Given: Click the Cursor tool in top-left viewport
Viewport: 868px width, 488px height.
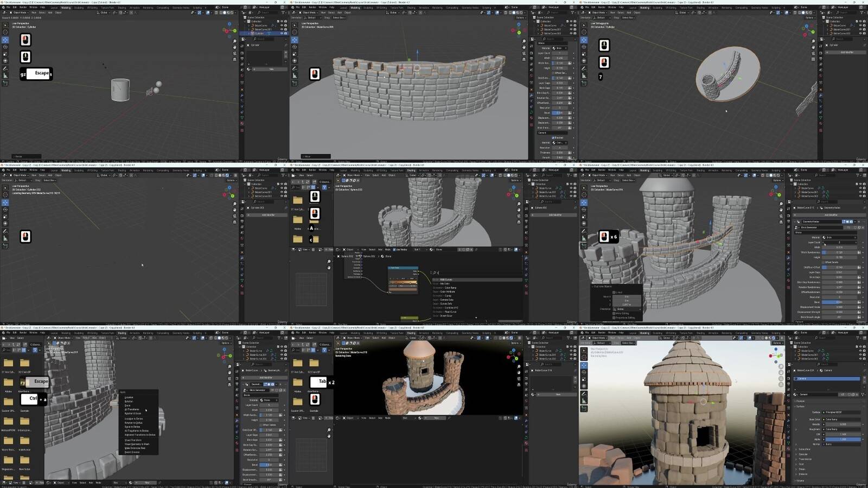Looking at the screenshot, I should pos(5,32).
